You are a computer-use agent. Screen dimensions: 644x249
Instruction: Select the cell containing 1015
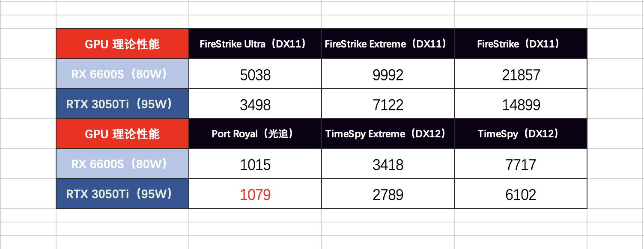coord(255,164)
